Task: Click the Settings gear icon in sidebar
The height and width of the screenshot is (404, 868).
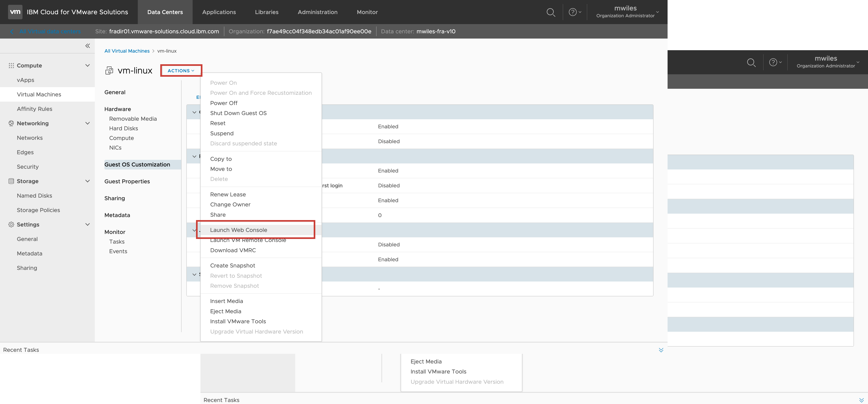Action: (x=11, y=224)
